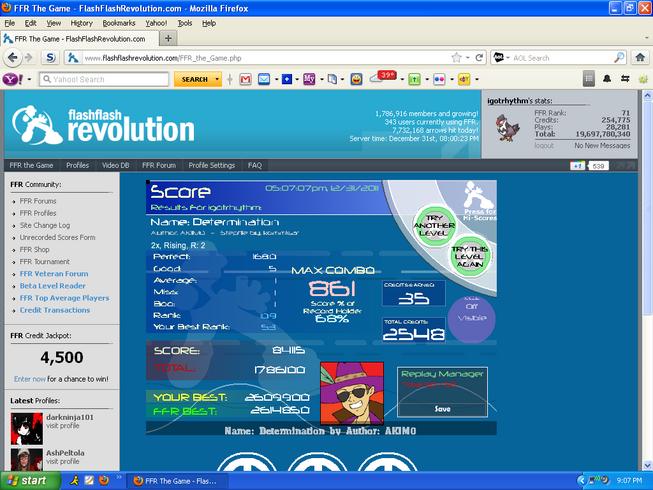Screen dimensions: 653x490
Task: Save the replay in Replay Manager
Action: [x=442, y=409]
